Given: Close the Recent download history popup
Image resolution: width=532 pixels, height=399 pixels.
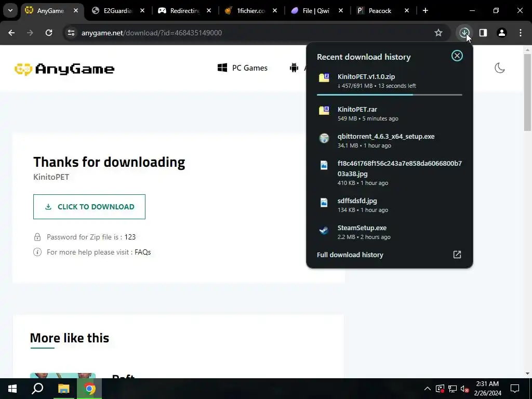Looking at the screenshot, I should tap(457, 56).
